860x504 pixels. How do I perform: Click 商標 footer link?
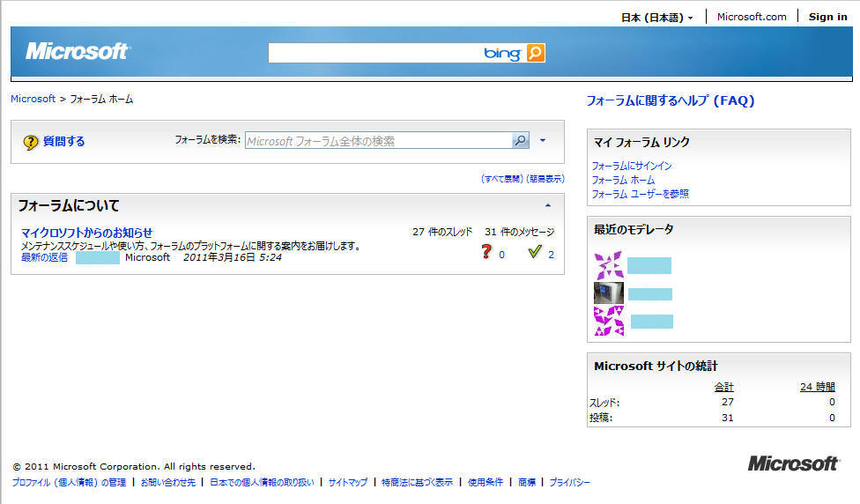[527, 482]
